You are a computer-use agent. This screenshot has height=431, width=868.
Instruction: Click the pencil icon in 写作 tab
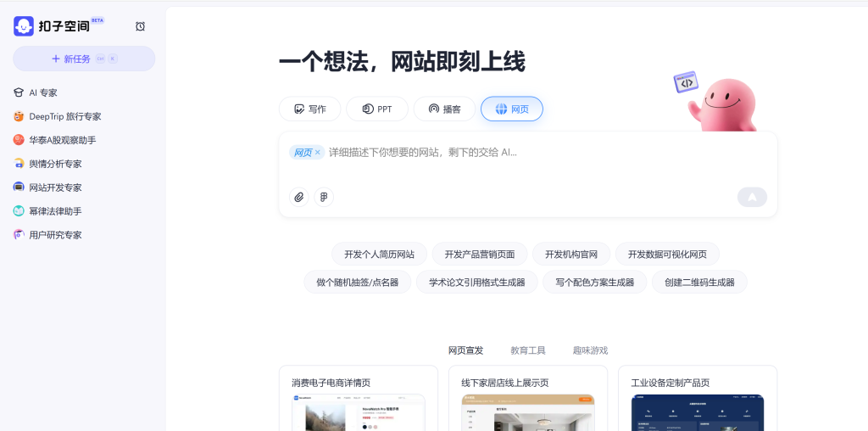coord(299,109)
